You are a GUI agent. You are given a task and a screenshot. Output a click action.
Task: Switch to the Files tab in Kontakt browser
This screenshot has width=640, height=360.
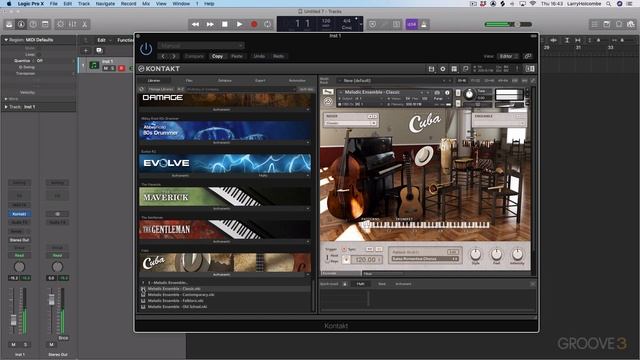(x=189, y=81)
